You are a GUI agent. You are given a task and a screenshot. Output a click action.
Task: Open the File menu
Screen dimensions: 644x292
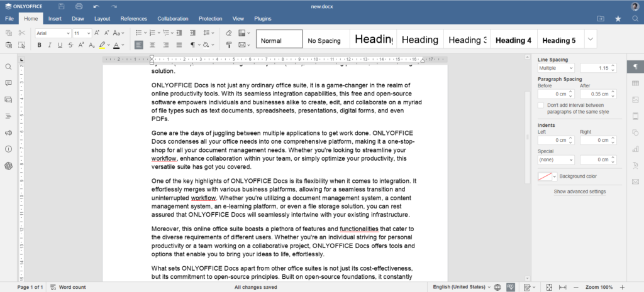coord(9,18)
